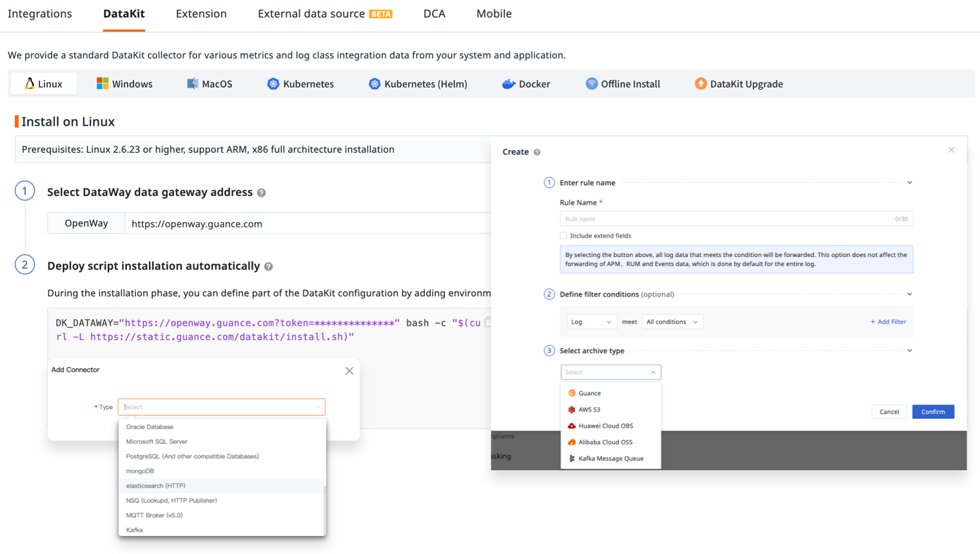Open the Log data type dropdown
The image size is (980, 554).
(591, 322)
